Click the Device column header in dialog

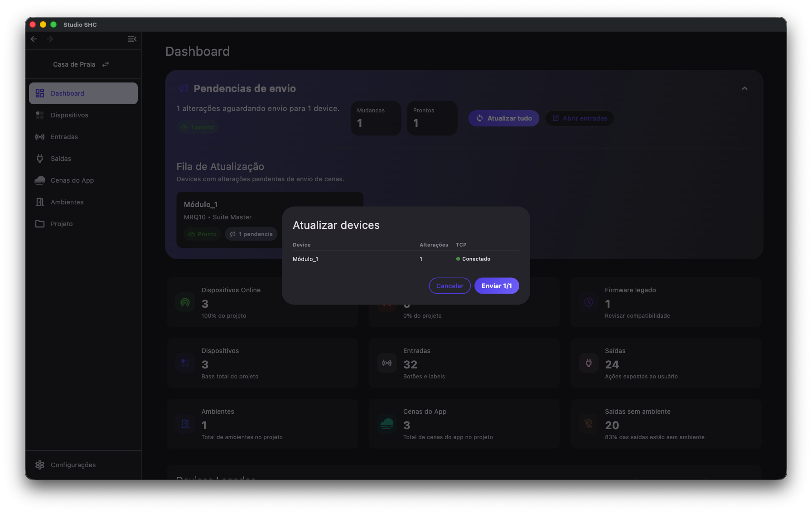[302, 245]
